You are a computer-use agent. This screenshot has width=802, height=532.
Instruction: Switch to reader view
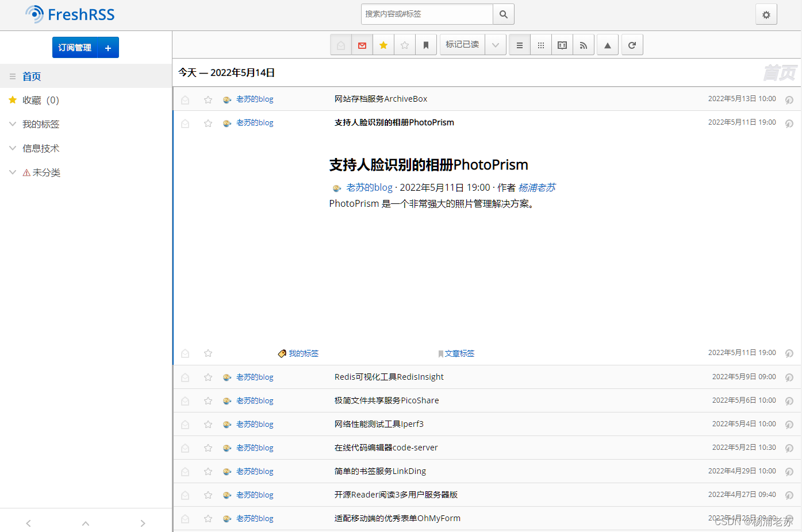562,45
